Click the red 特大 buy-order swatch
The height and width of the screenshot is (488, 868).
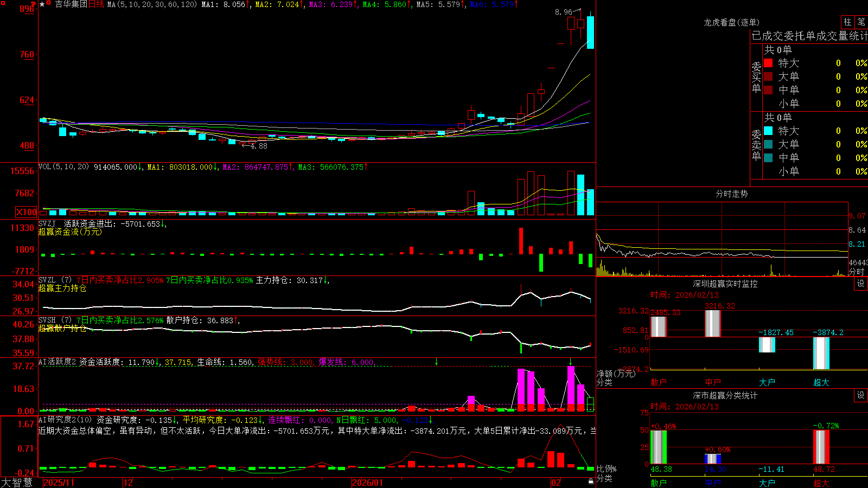(x=768, y=63)
